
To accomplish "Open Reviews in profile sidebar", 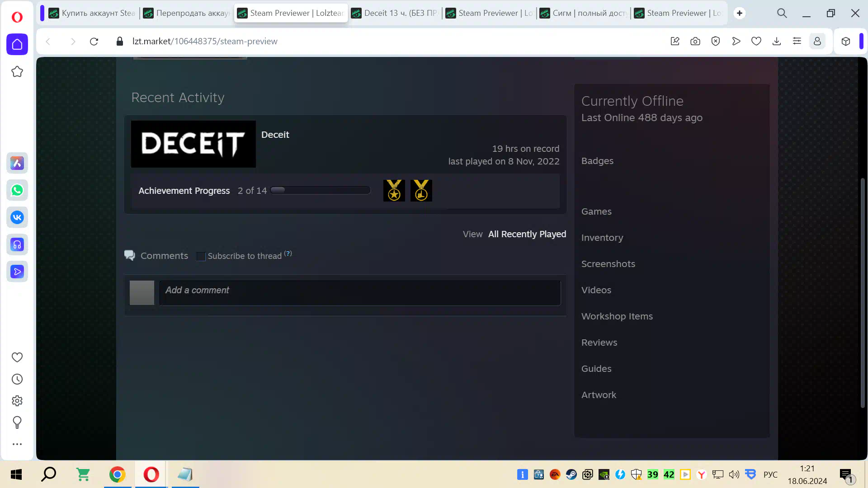I will tap(599, 343).
